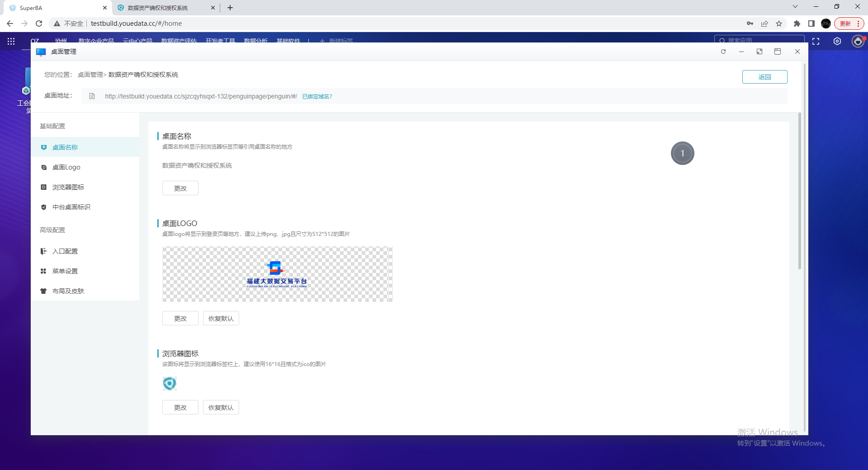868x470 pixels.
Task: Bookmark this page with star icon
Action: [779, 23]
